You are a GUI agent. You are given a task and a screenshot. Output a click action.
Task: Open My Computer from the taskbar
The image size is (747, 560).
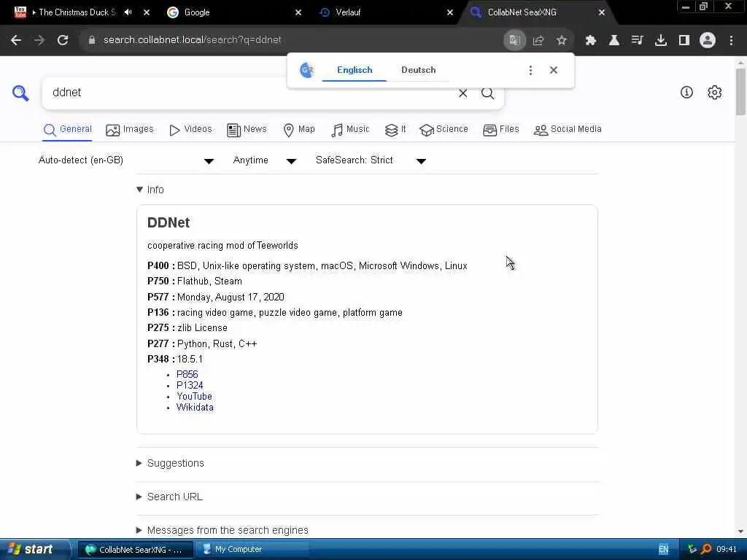point(252,550)
